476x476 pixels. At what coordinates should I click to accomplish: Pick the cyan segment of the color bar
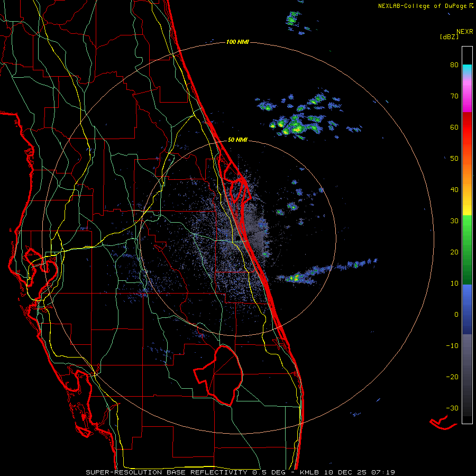click(x=467, y=70)
